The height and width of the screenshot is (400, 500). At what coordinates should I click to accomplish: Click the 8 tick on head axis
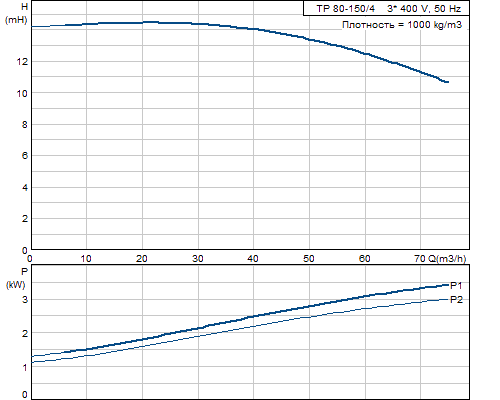(x=25, y=125)
